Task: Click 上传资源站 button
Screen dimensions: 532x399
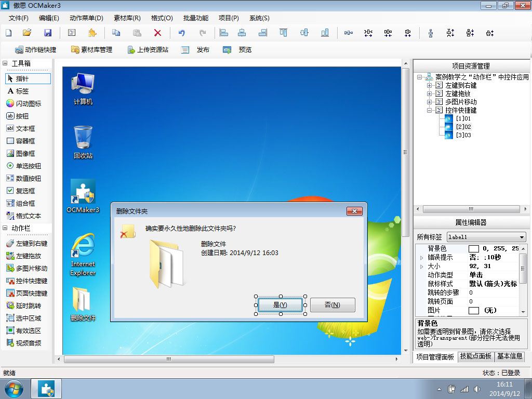Action: [148, 50]
